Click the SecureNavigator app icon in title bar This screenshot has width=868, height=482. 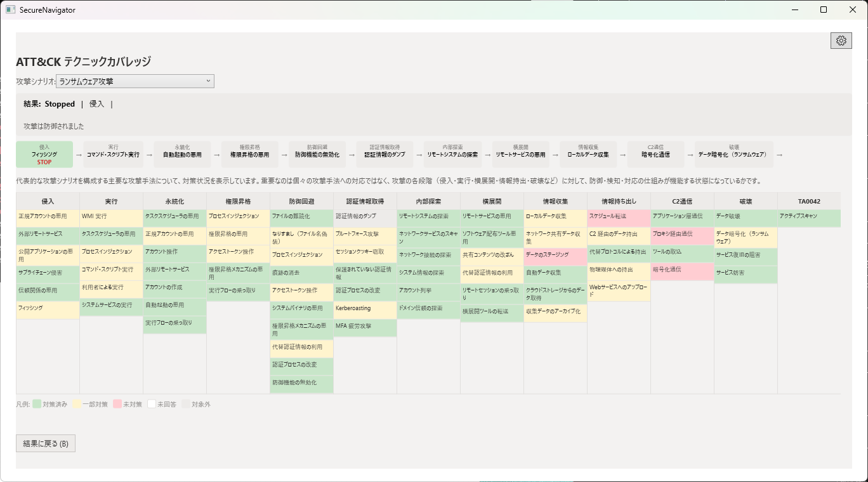coord(10,10)
